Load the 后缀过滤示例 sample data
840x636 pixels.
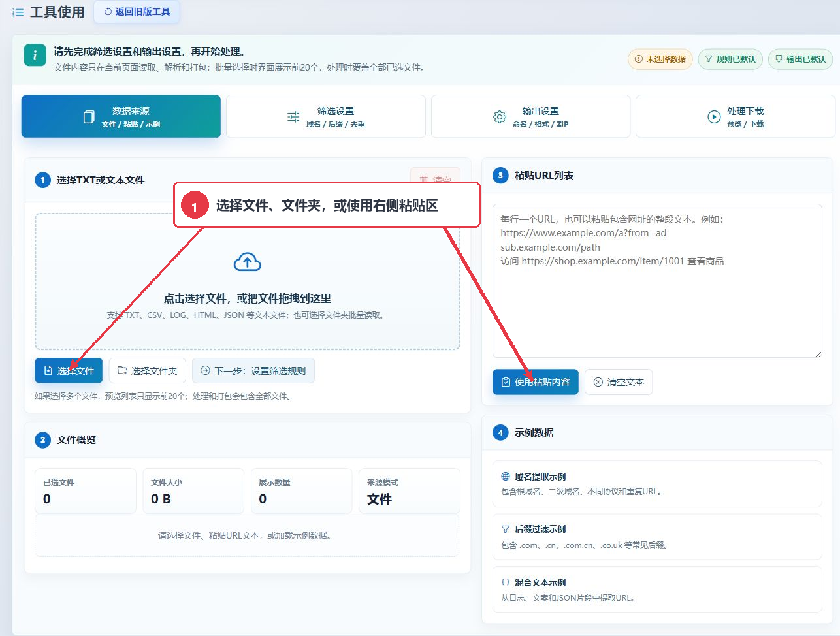[x=657, y=537]
